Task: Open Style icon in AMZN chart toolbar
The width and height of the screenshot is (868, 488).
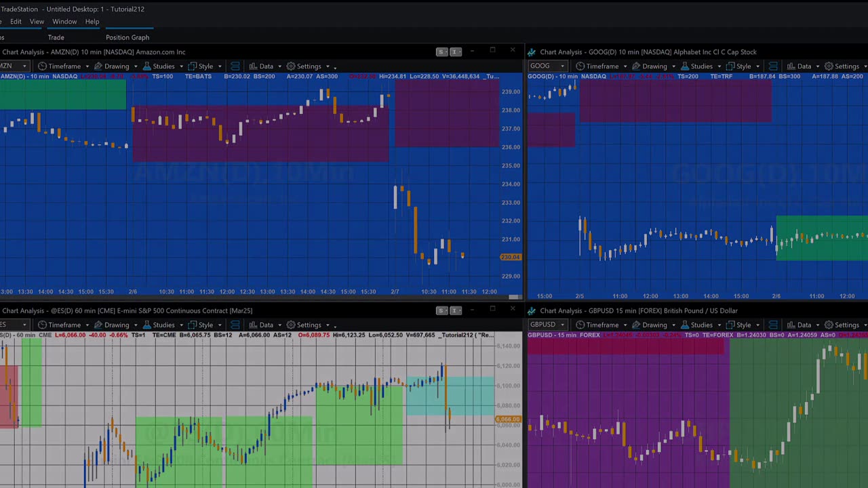Action: click(193, 66)
